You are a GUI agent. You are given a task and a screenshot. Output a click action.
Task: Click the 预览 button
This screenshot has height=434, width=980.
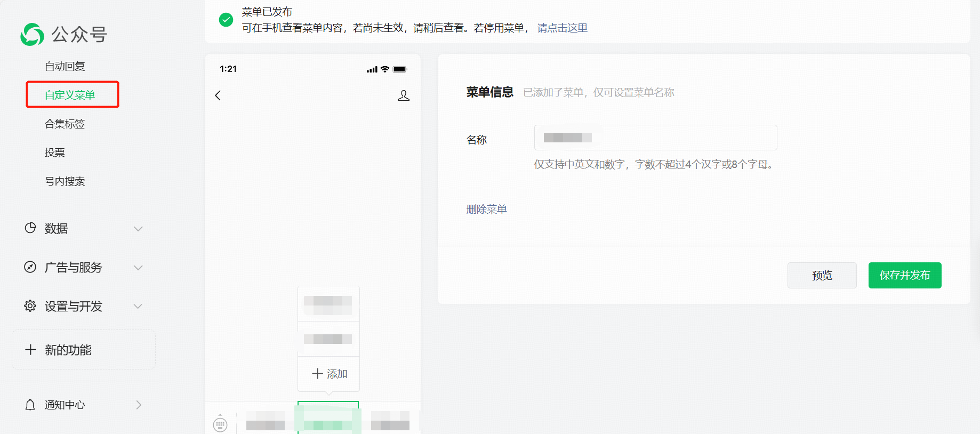[x=822, y=275]
